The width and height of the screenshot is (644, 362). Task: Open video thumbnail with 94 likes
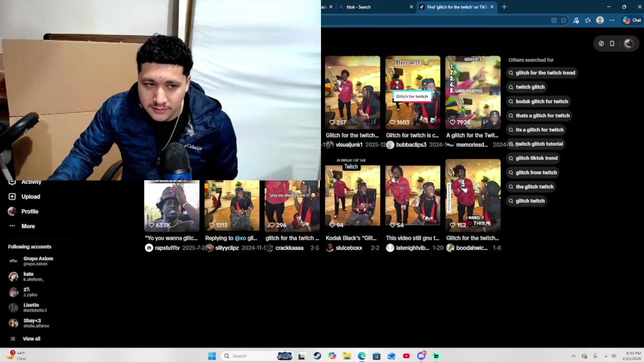pos(352,195)
